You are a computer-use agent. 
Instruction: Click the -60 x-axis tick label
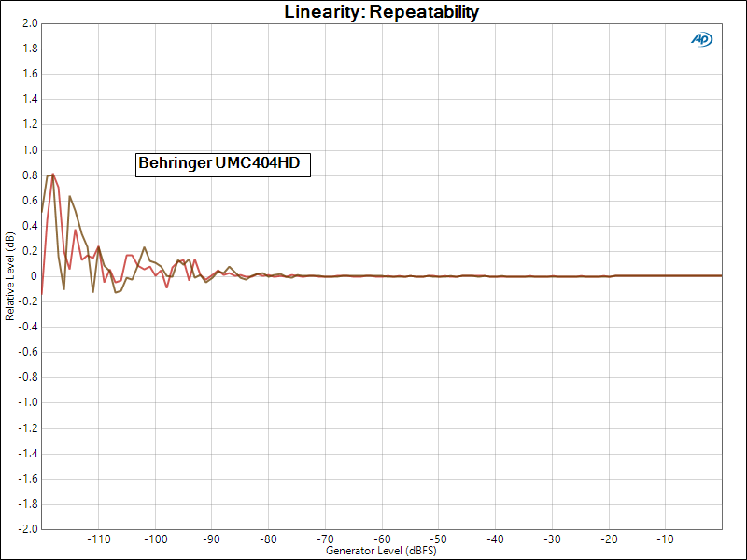(x=382, y=539)
